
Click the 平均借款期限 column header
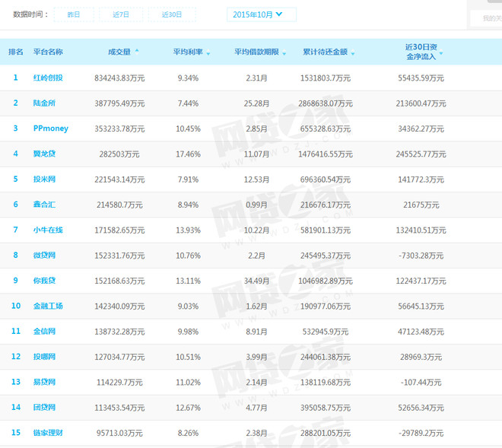click(256, 52)
